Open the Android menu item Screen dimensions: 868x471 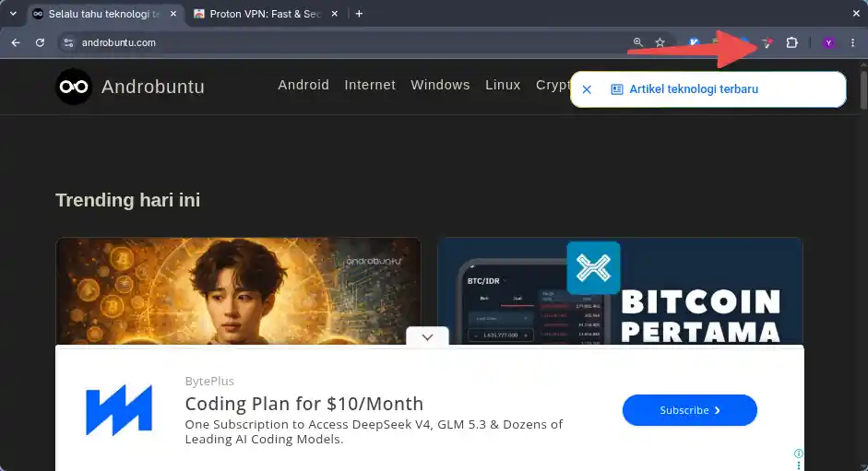pyautogui.click(x=303, y=85)
